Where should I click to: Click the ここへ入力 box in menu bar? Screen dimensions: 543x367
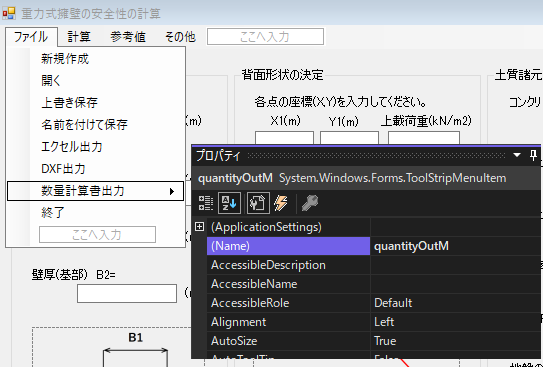[265, 37]
